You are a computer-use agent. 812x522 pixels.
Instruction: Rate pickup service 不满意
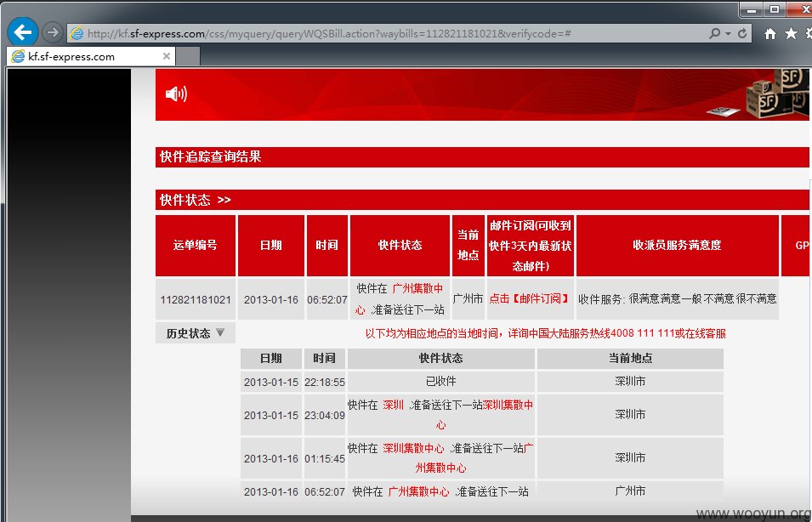pyautogui.click(x=718, y=298)
